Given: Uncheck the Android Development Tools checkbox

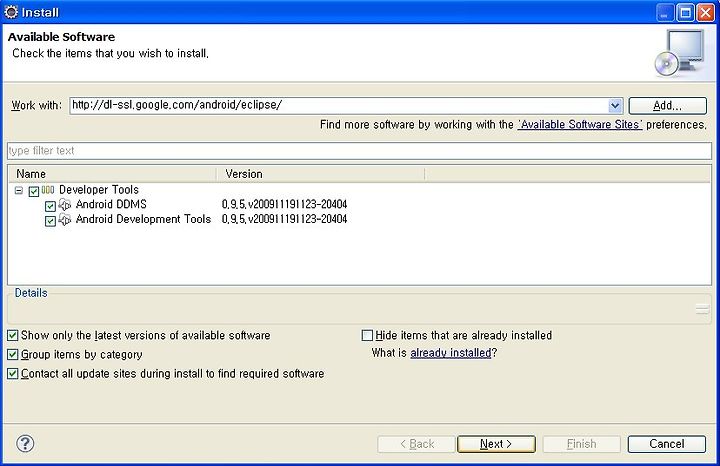Looking at the screenshot, I should click(x=50, y=221).
